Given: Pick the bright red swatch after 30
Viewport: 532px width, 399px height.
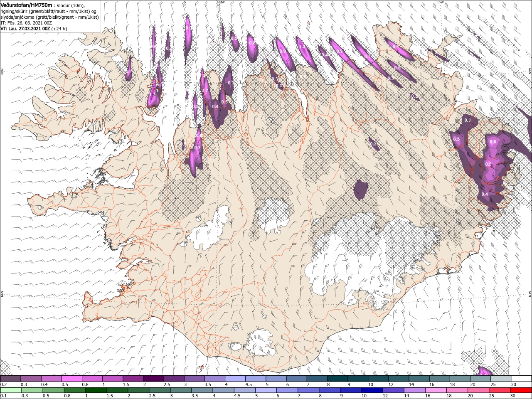Looking at the screenshot, I should (x=521, y=390).
